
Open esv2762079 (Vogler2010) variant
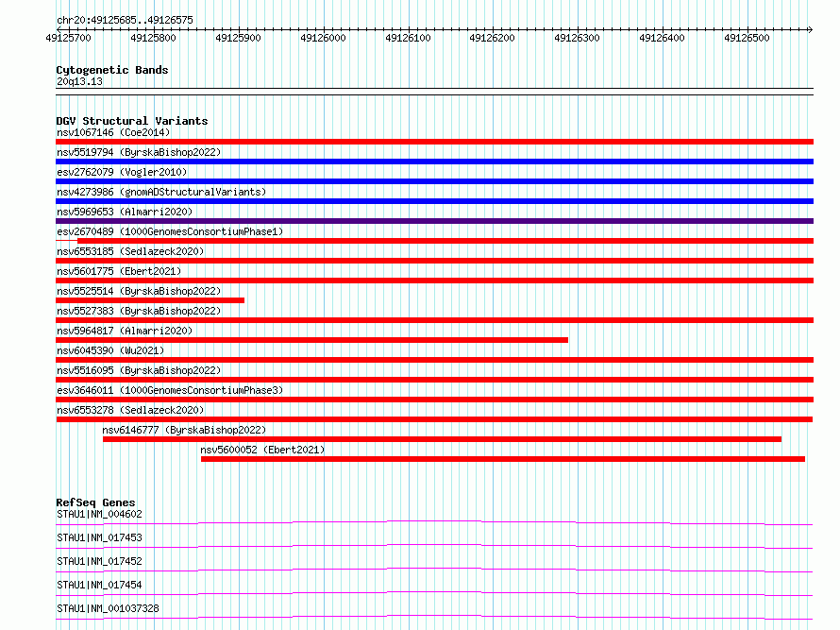[x=122, y=172]
